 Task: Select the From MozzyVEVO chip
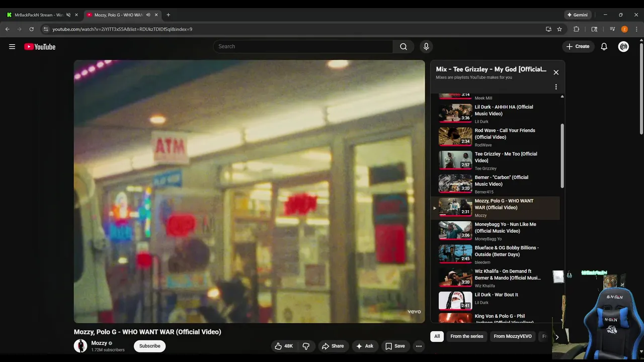512,336
